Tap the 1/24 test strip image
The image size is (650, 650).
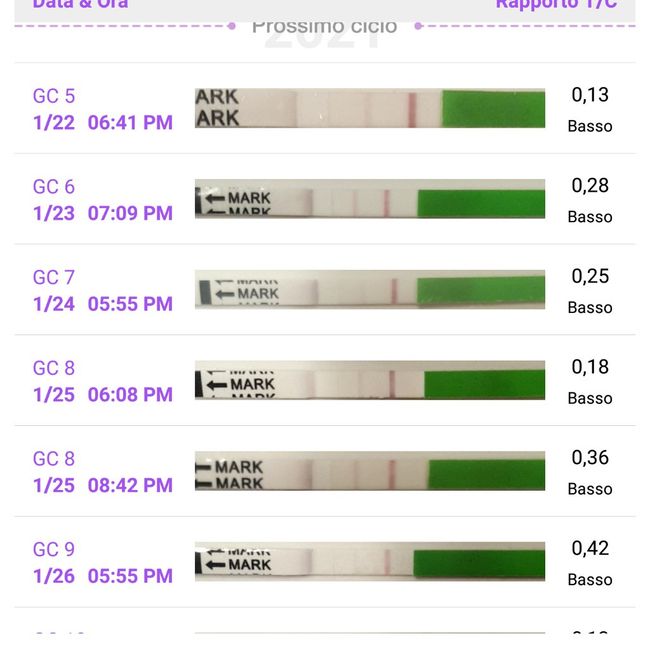[x=369, y=290]
